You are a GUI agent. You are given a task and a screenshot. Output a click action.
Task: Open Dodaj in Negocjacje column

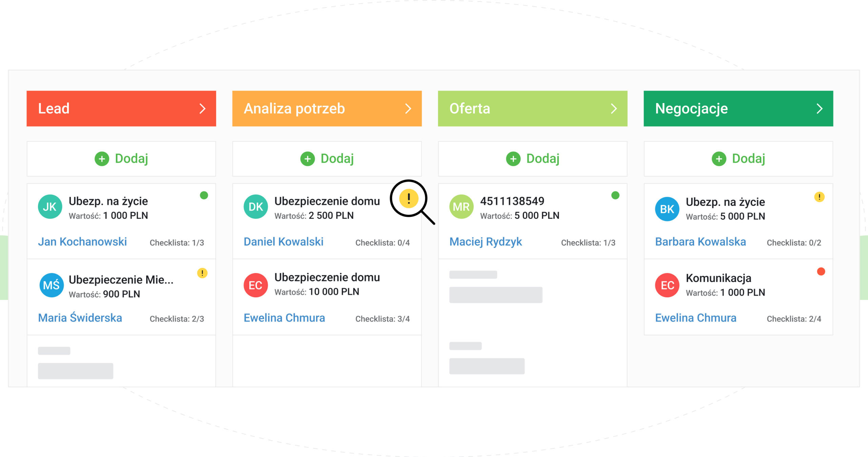point(738,159)
